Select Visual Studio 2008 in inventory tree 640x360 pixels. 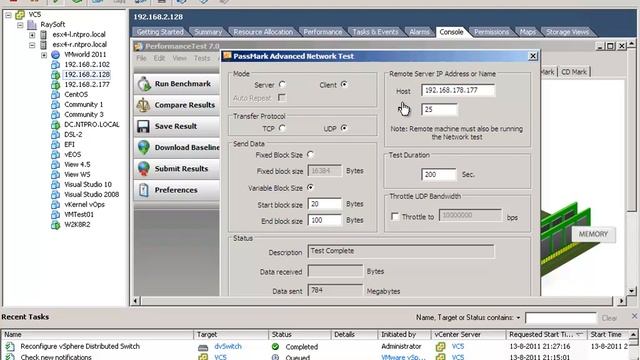[x=91, y=195]
